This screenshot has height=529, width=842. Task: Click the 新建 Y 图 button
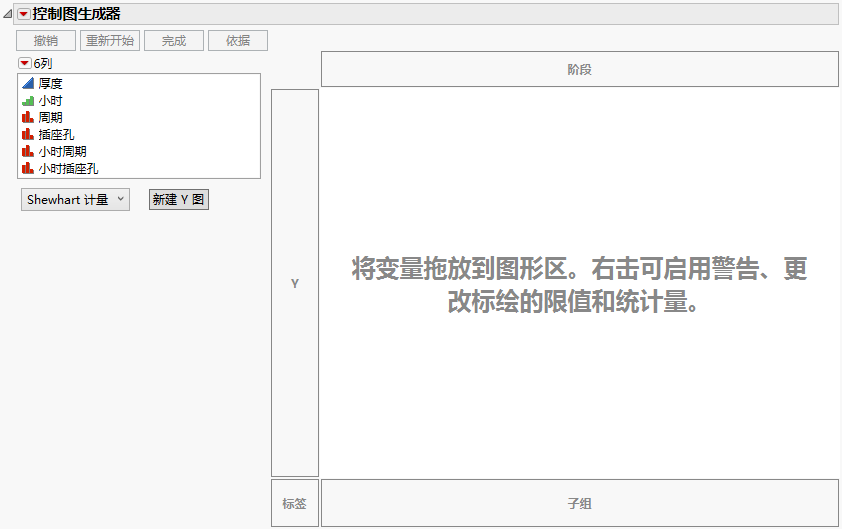(x=179, y=200)
